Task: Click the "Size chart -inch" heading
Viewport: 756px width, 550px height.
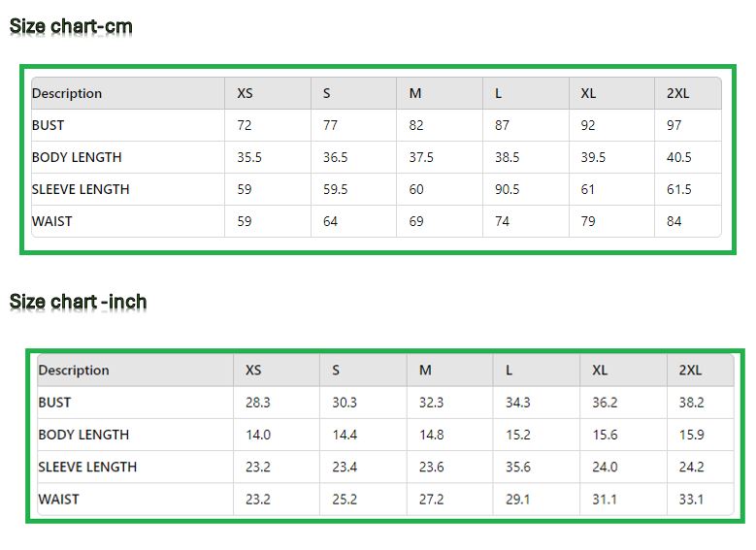Action: [78, 302]
